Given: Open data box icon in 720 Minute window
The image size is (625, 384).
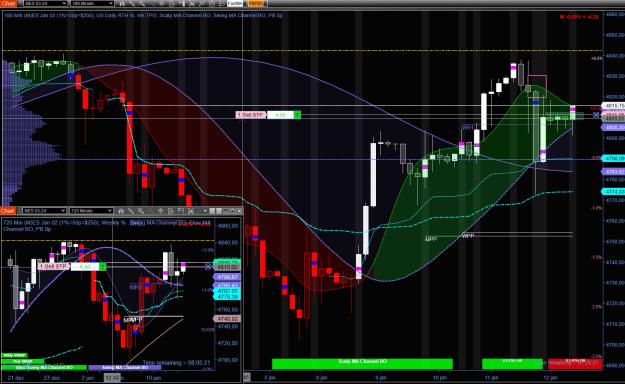Looking at the screenshot, I should [x=171, y=211].
